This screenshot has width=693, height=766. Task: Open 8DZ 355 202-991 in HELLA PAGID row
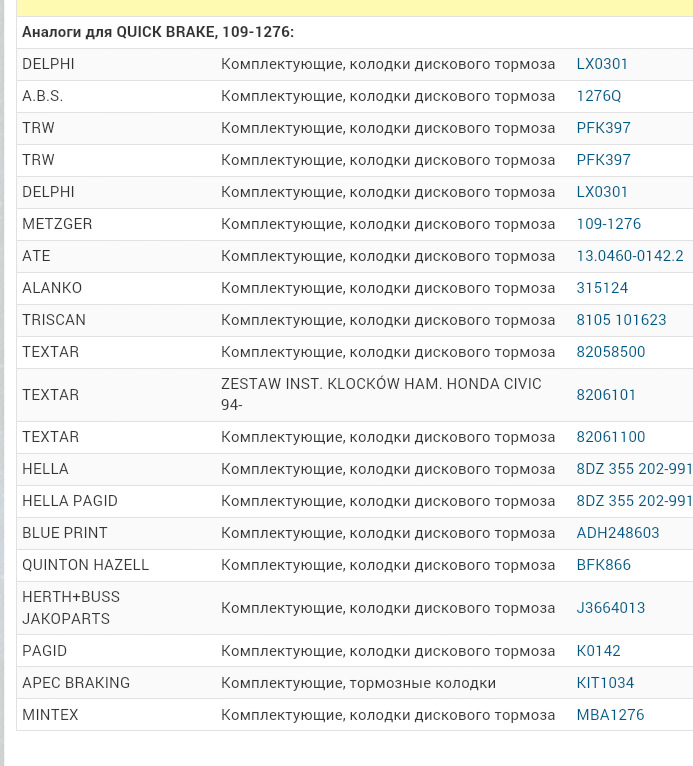point(634,501)
